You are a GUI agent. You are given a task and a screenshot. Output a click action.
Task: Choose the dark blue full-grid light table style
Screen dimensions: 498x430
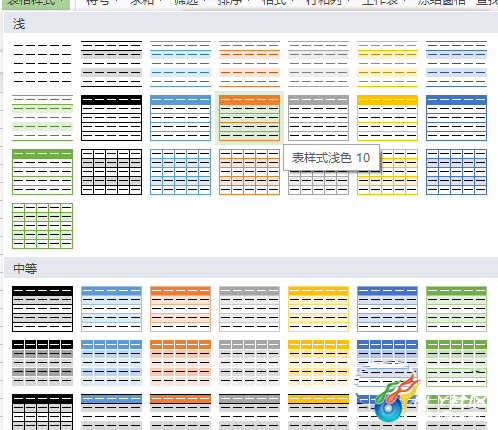point(456,172)
